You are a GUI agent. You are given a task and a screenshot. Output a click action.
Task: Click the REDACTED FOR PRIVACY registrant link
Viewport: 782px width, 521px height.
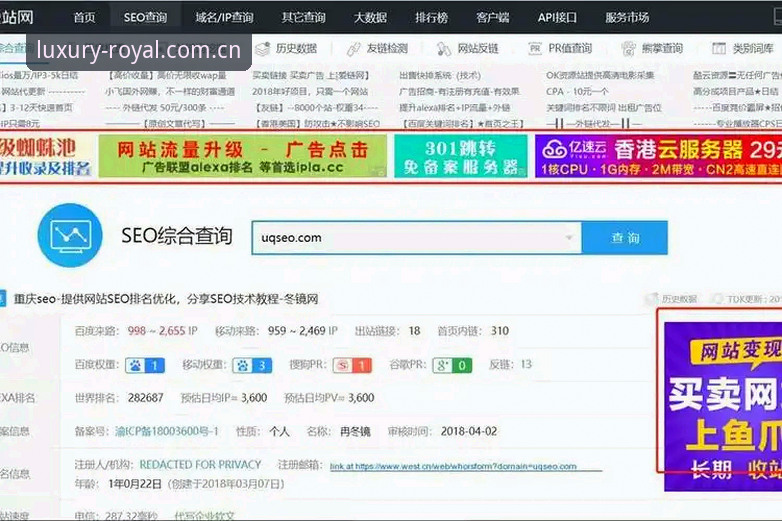coord(200,465)
